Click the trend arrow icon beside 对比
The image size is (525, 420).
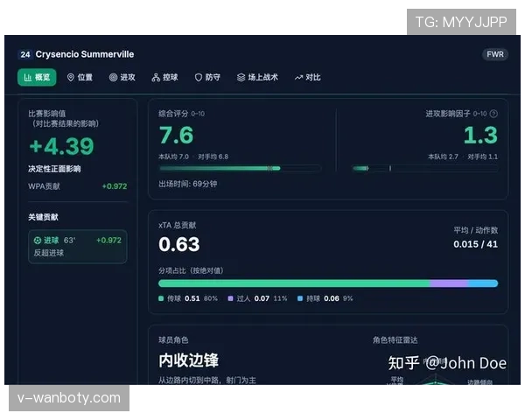(x=298, y=78)
